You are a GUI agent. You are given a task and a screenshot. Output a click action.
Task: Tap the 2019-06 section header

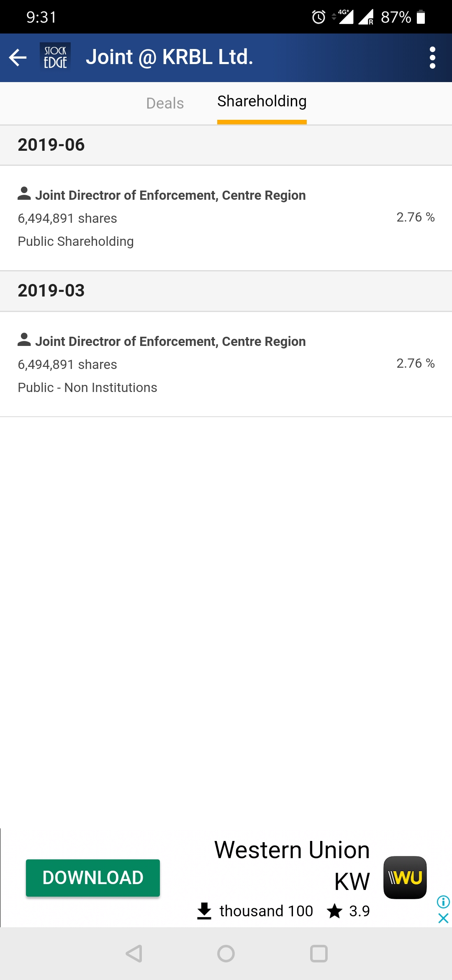point(226,145)
